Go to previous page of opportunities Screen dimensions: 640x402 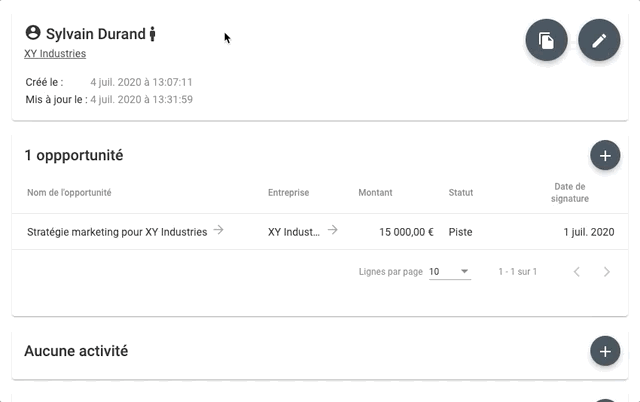click(x=576, y=272)
